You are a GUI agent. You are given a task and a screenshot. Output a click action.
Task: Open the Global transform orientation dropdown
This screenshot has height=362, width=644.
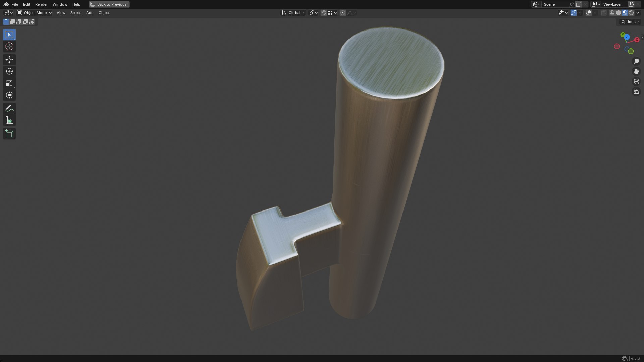coord(293,13)
